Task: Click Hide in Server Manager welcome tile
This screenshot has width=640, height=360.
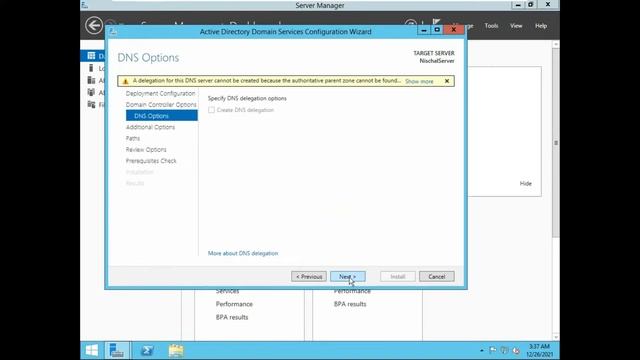Action: [x=525, y=183]
